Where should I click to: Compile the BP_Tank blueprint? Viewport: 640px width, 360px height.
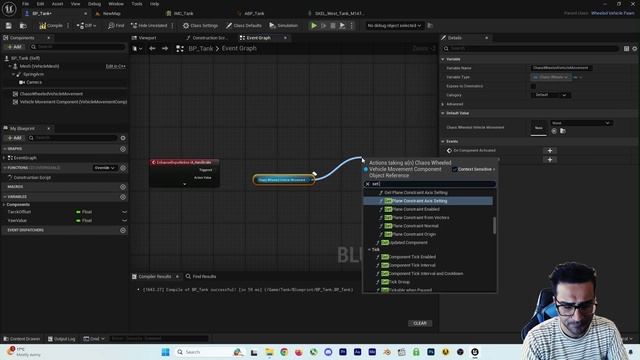(x=51, y=26)
